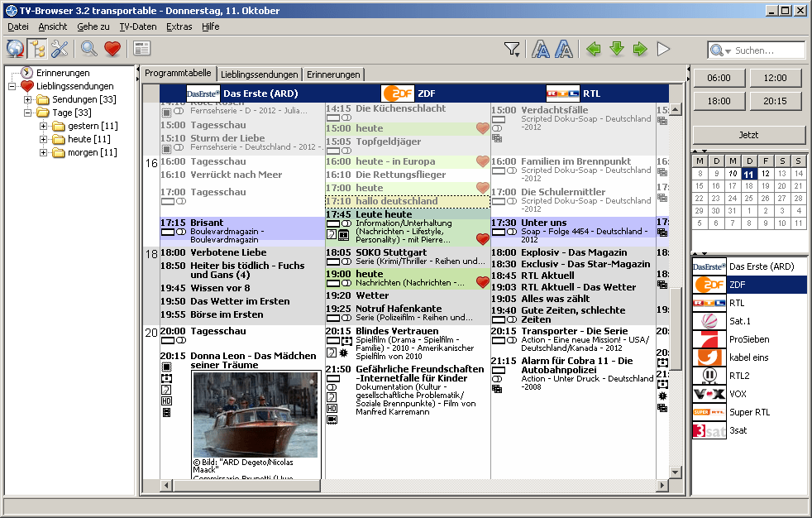Open the TV-Daten menu
The height and width of the screenshot is (518, 812).
[138, 26]
